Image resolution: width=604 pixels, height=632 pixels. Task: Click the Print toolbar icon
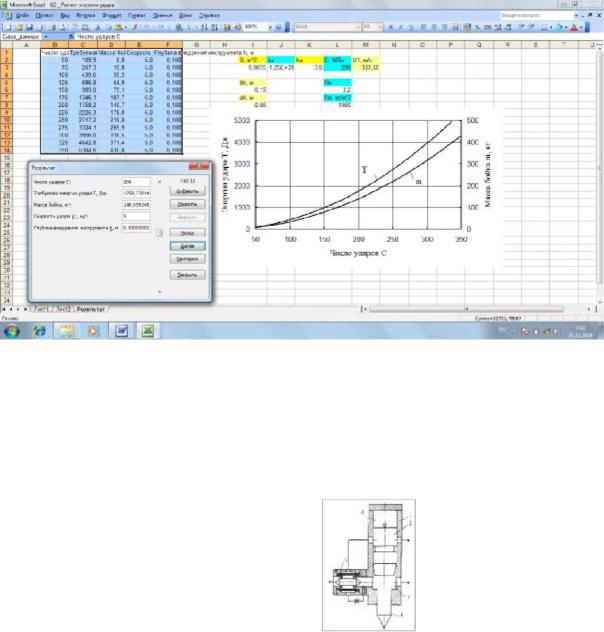click(52, 27)
